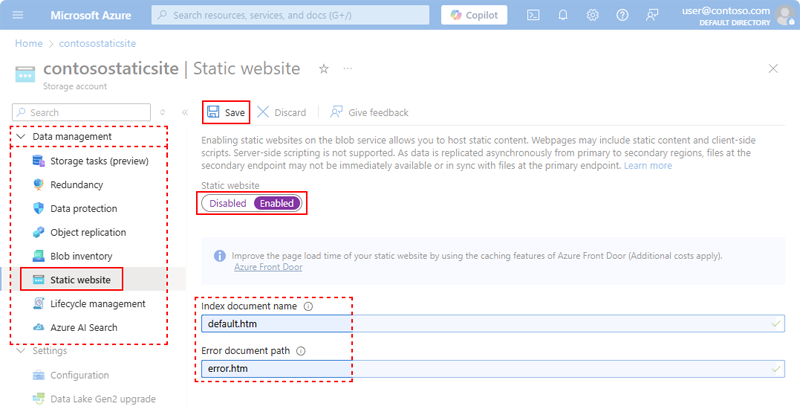Open the contosostaticsite breadcrumb
800x412 pixels.
click(97, 43)
